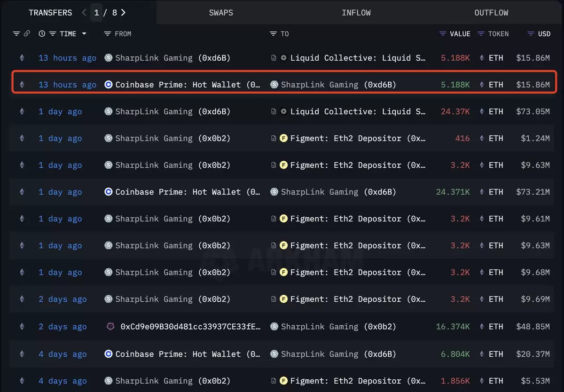This screenshot has height=392, width=564.
Task: Open '4 days ago' in the $5.53M row
Action: 63,381
